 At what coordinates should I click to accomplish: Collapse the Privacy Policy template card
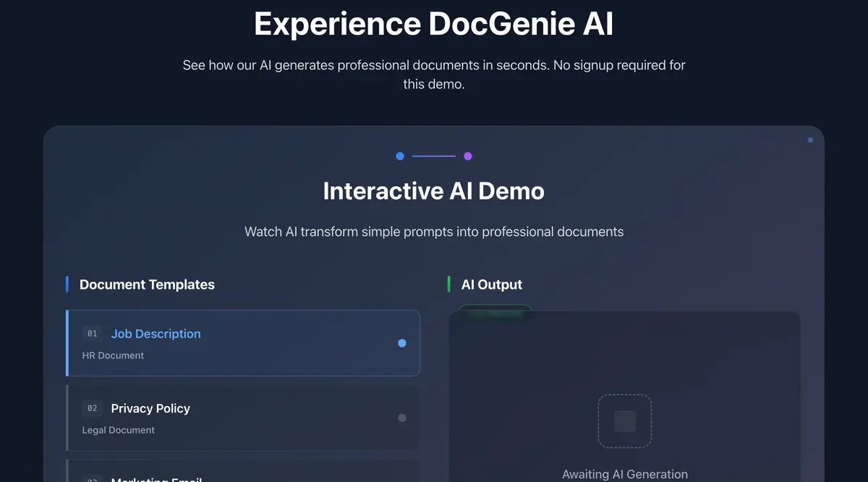coord(243,418)
